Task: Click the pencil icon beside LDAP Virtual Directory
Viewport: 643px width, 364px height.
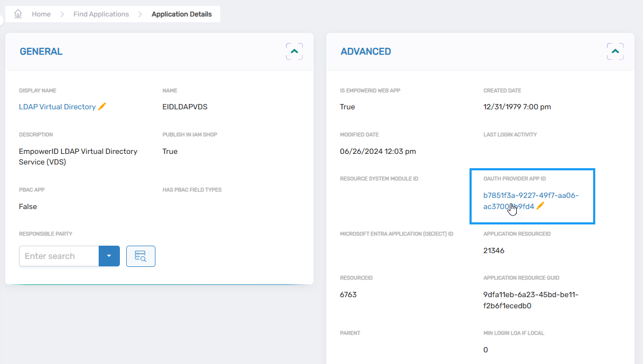Action: [x=102, y=107]
